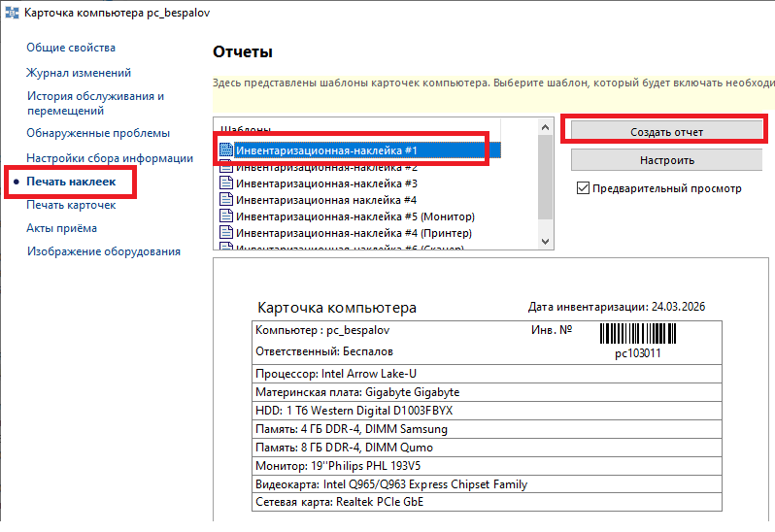The width and height of the screenshot is (775, 532).
Task: Click the icon for наклейка #4 (Принтер)
Action: coord(227,233)
